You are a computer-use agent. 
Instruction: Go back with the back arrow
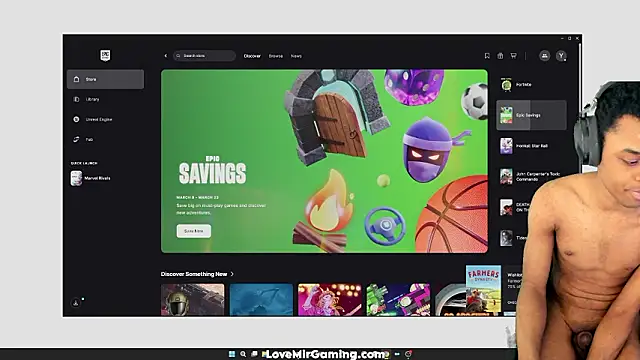coord(166,56)
